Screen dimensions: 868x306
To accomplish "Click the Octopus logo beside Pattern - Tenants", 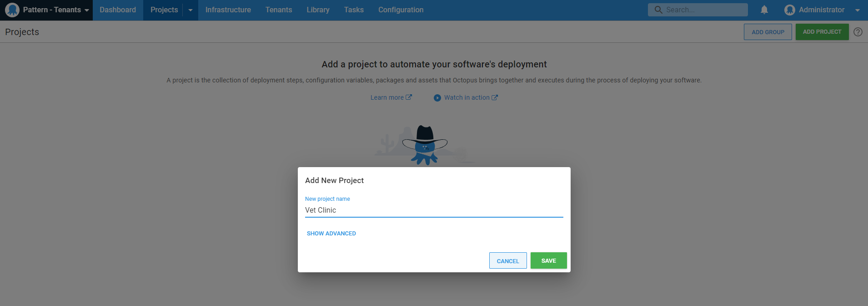I will pos(12,10).
